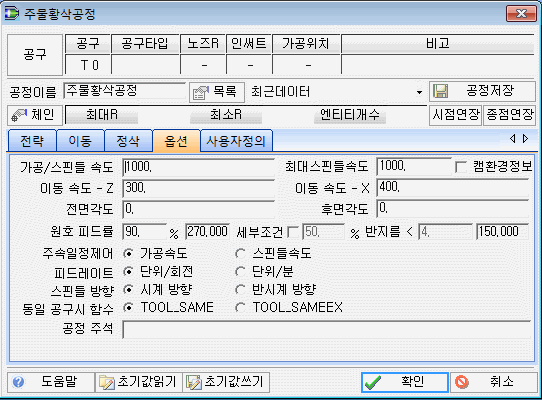Click the 초기값읽기 folder icon

(106, 382)
